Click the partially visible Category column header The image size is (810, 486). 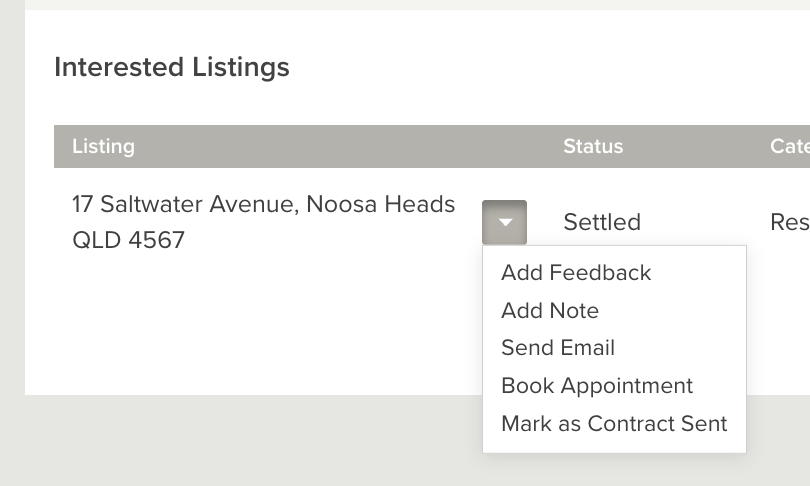tap(789, 146)
